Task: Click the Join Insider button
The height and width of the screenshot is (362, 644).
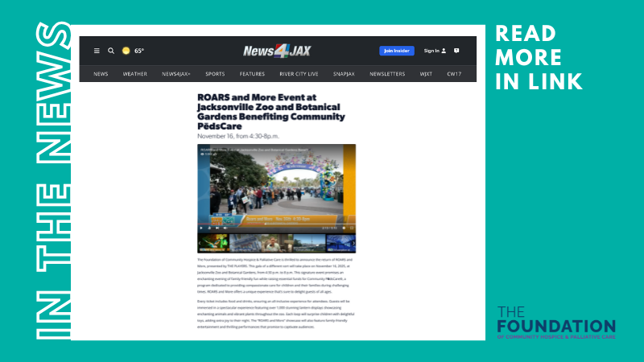Action: click(x=397, y=51)
